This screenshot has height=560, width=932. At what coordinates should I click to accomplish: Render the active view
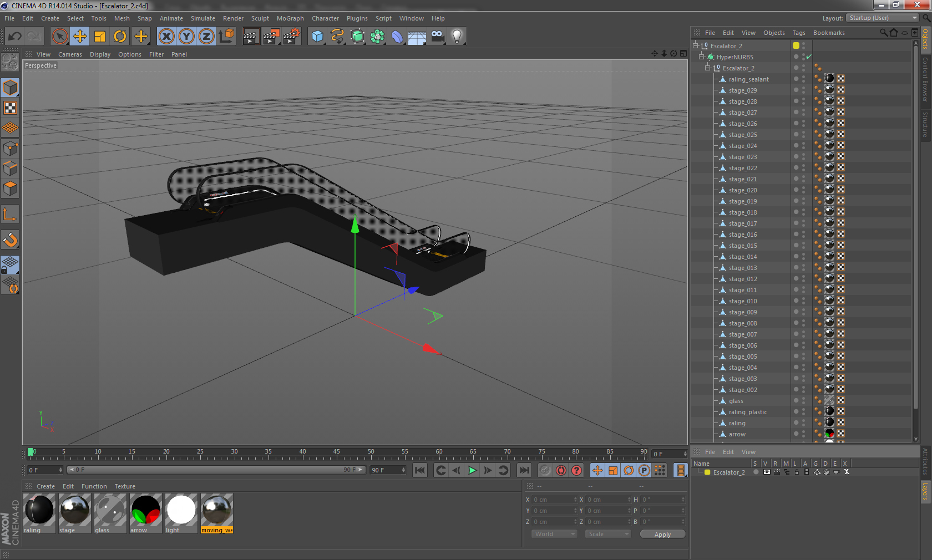point(251,37)
